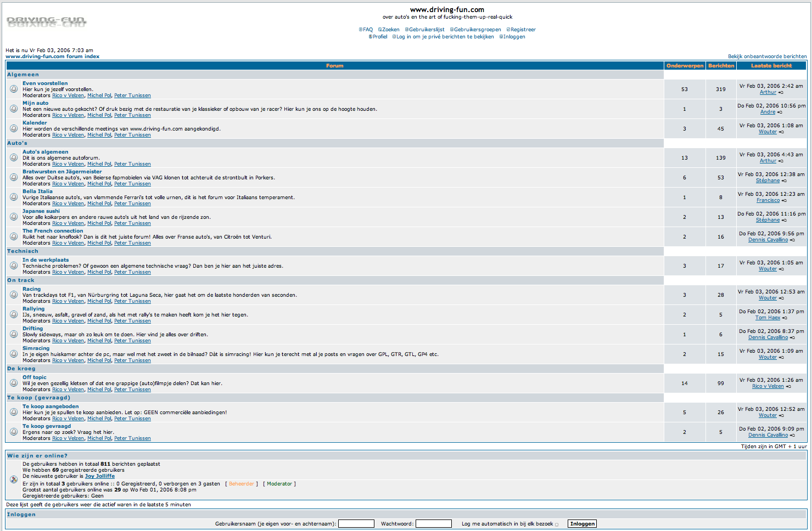Click the folder icon beside Even voorstellen

click(14, 89)
